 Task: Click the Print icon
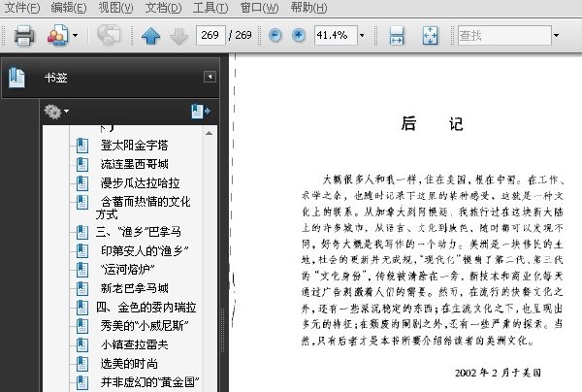click(24, 35)
